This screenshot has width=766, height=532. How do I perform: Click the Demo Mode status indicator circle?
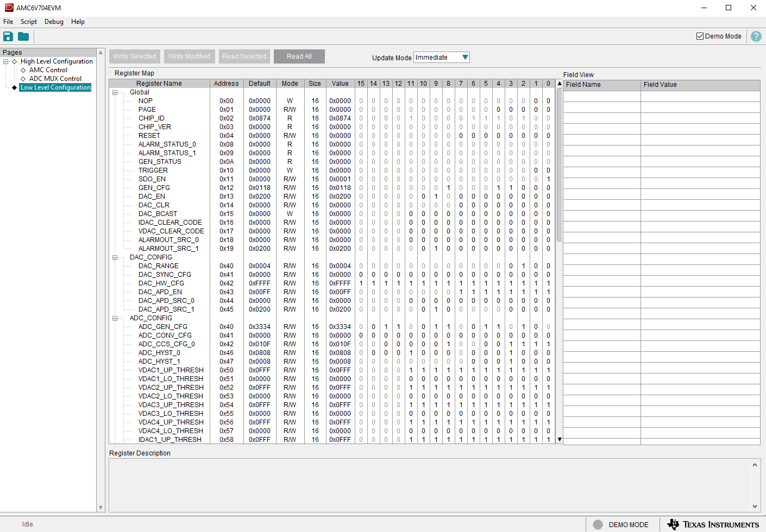[598, 524]
